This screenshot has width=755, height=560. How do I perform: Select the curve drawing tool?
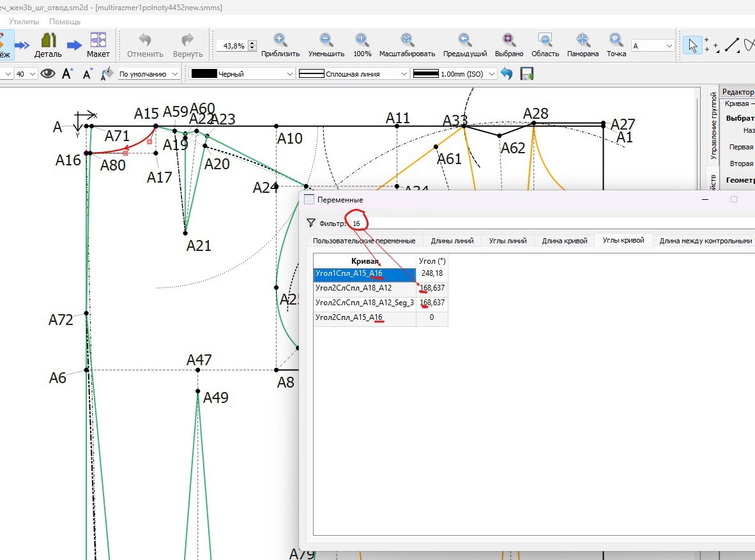(x=749, y=45)
